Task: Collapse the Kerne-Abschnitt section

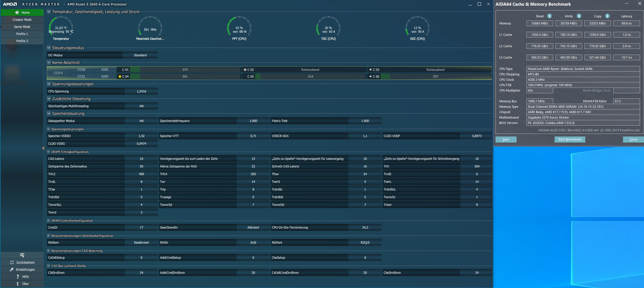Action: (49, 63)
